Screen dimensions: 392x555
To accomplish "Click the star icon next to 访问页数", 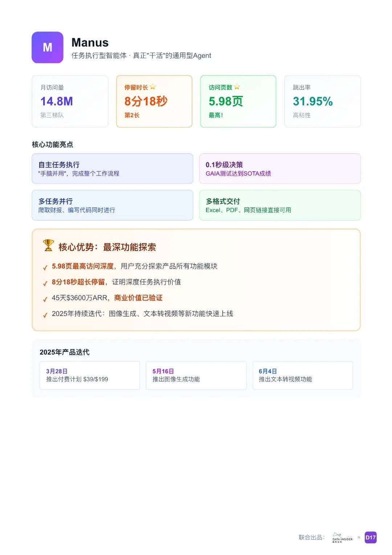I will click(237, 87).
